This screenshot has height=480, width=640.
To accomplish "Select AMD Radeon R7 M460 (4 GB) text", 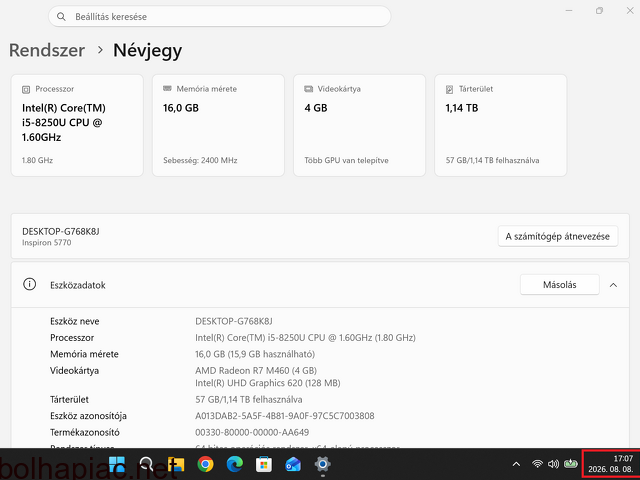I will pos(256,371).
